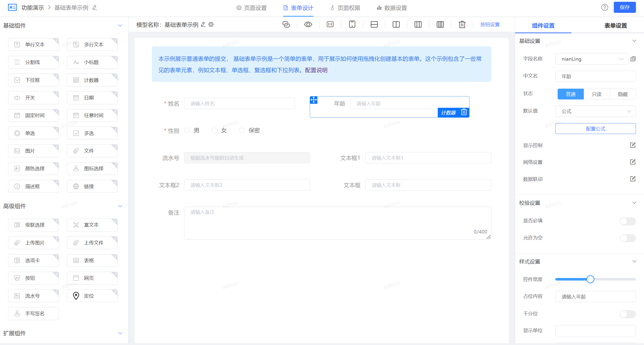The image size is (644, 345).
Task: Pick the 单行文本 component
Action: [33, 45]
